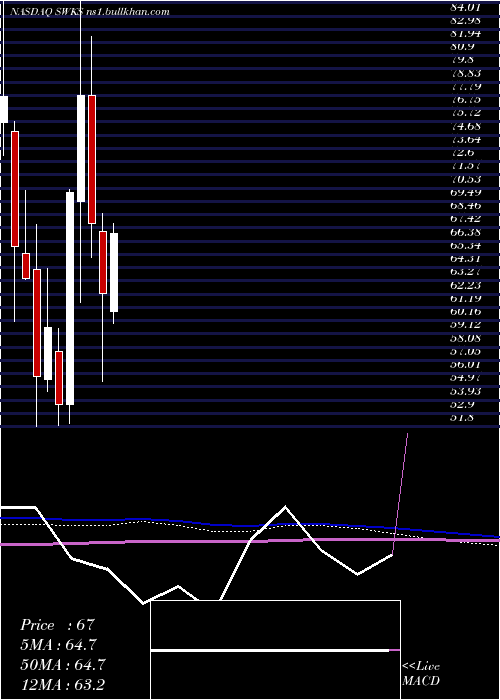This screenshot has height=700, width=500.
Task: Click the 72.6 price level label
Action: point(462,153)
